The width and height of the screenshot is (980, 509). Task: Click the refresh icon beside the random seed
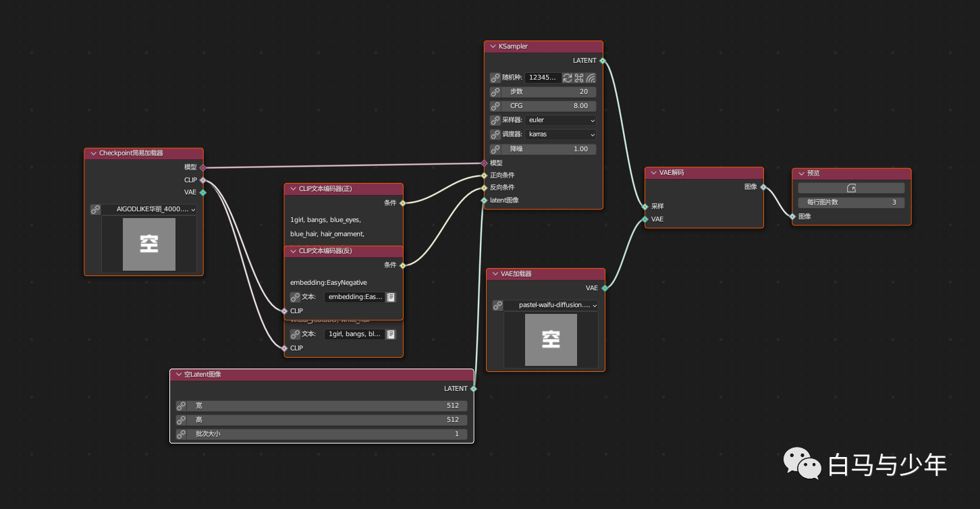pos(568,78)
